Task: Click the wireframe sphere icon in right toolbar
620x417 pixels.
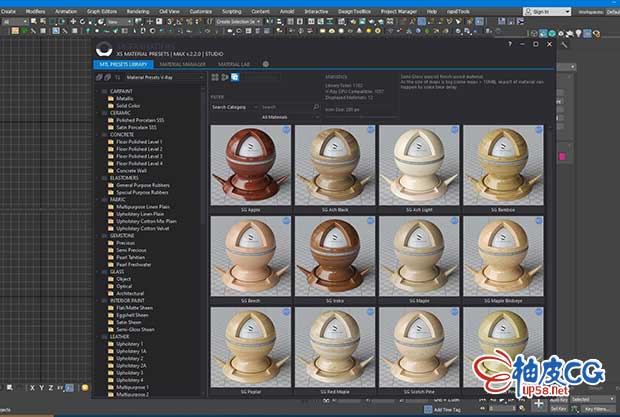Action: (534, 34)
